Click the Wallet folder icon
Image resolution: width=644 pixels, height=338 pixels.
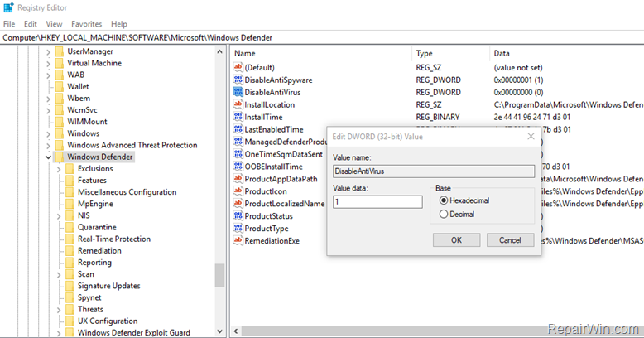[x=60, y=86]
